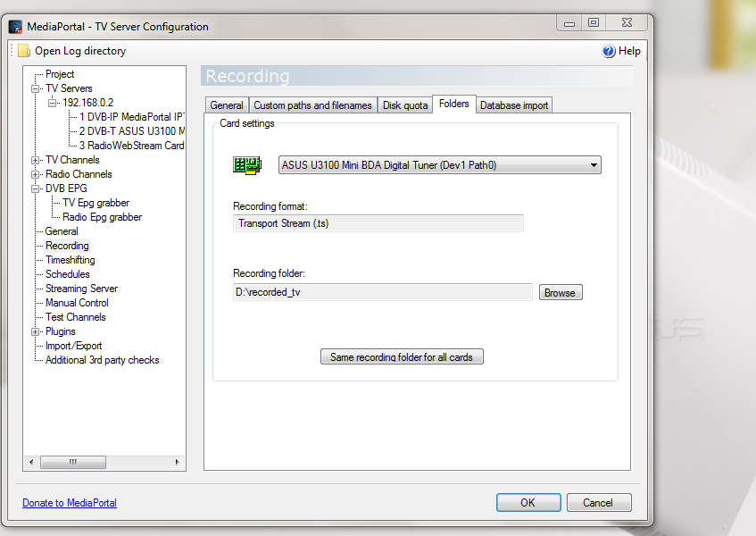Click the Cancel button
The height and width of the screenshot is (536, 756).
[x=599, y=503]
